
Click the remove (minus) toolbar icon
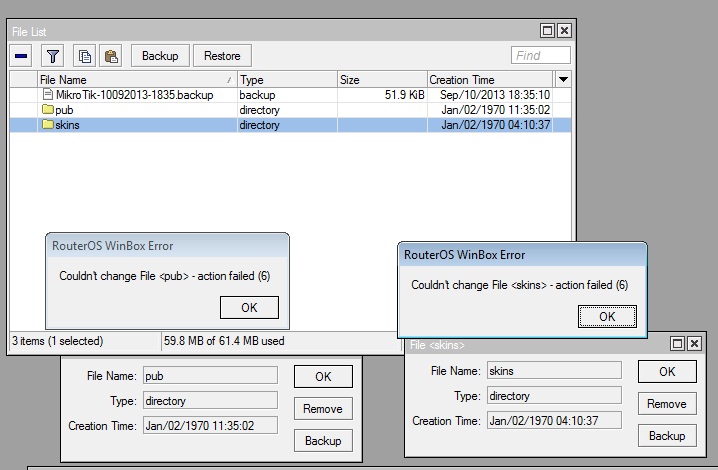point(21,56)
